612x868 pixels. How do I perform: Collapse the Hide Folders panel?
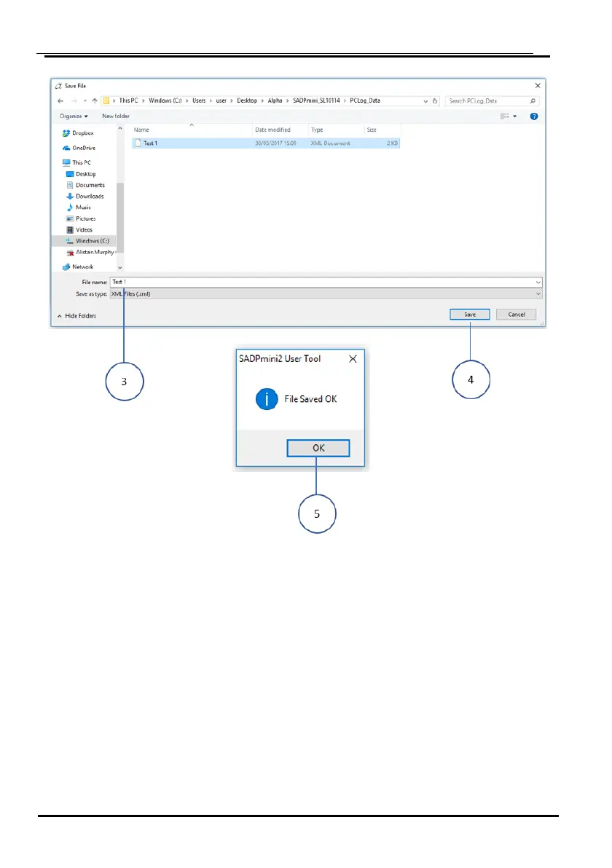pyautogui.click(x=76, y=315)
